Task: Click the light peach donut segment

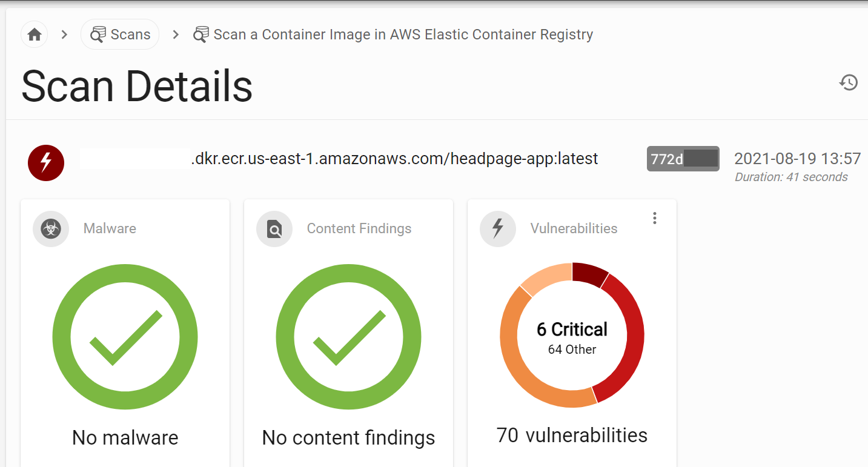Action: click(x=544, y=279)
